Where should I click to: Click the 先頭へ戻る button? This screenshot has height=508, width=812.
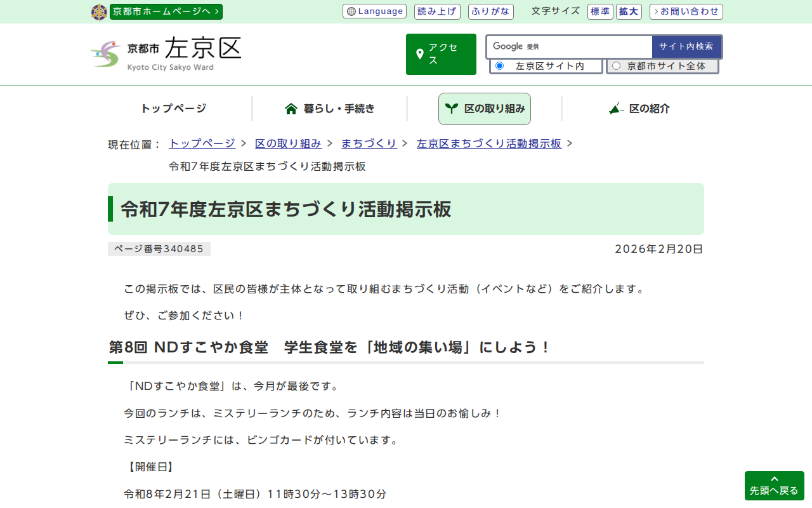tap(775, 486)
